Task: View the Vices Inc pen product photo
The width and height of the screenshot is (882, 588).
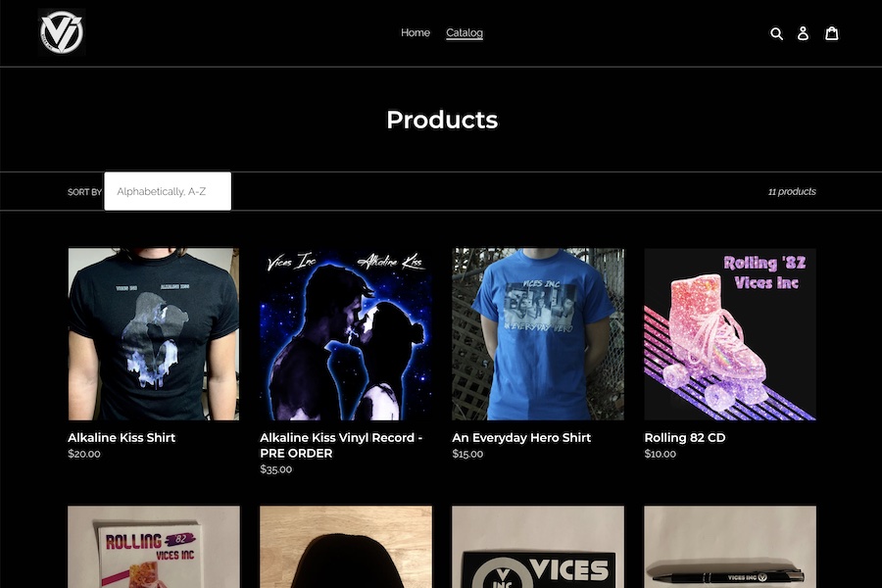Action: pyautogui.click(x=729, y=546)
